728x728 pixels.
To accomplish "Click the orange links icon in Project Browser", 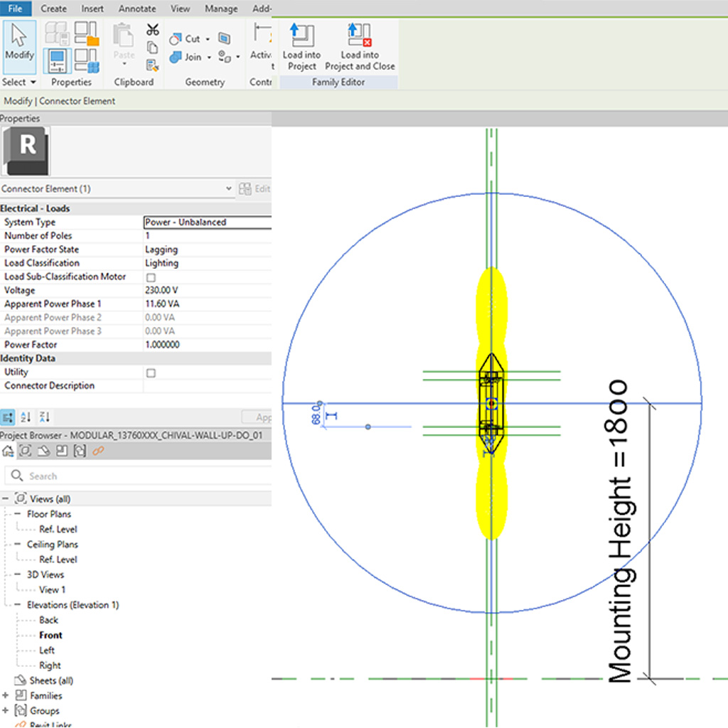I will (99, 451).
